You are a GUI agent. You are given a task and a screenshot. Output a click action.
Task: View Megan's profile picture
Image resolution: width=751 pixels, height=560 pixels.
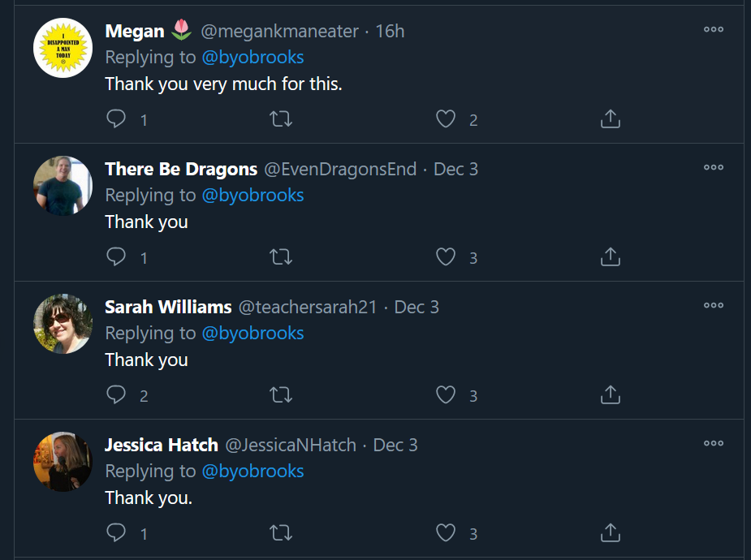[x=63, y=48]
